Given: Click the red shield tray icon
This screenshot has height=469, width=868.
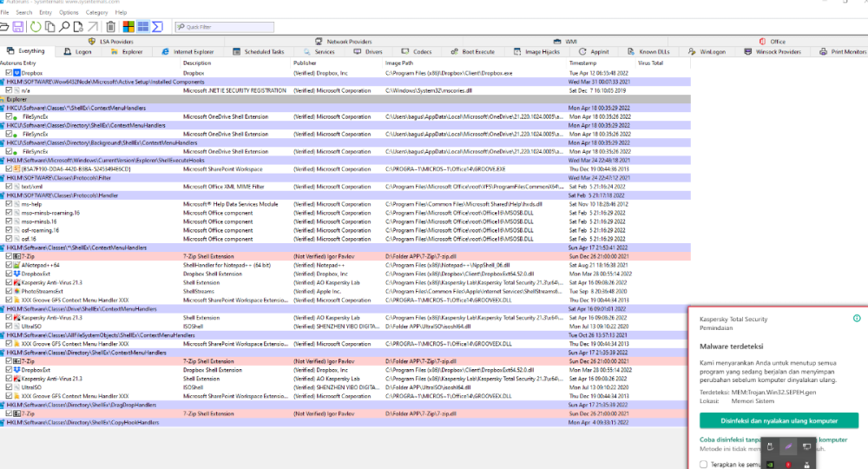Looking at the screenshot, I should coord(788,465).
